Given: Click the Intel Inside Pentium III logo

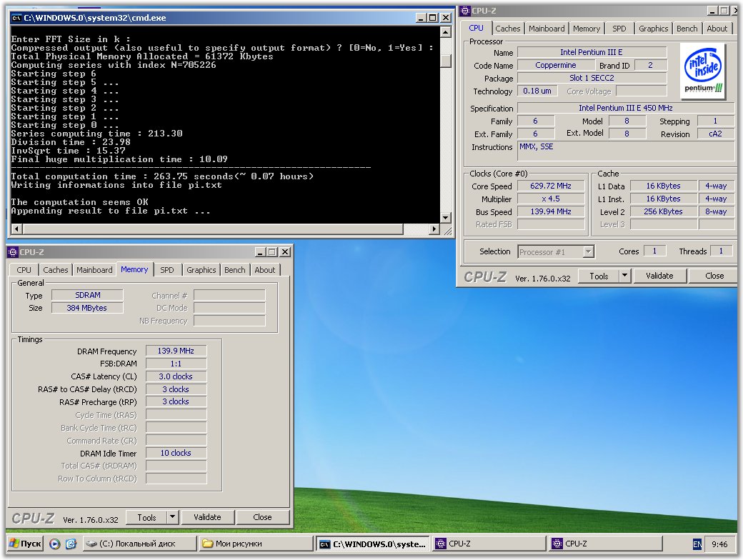Looking at the screenshot, I should point(703,71).
